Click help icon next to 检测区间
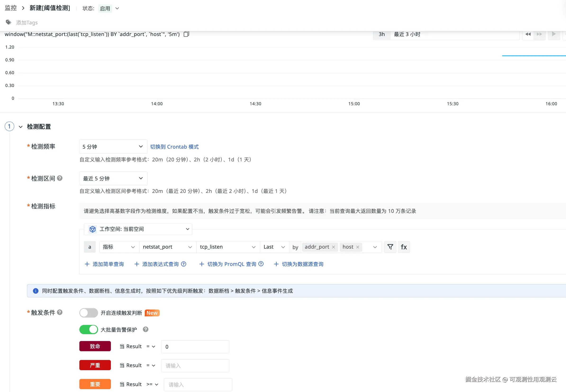This screenshot has width=566, height=392. coord(60,178)
